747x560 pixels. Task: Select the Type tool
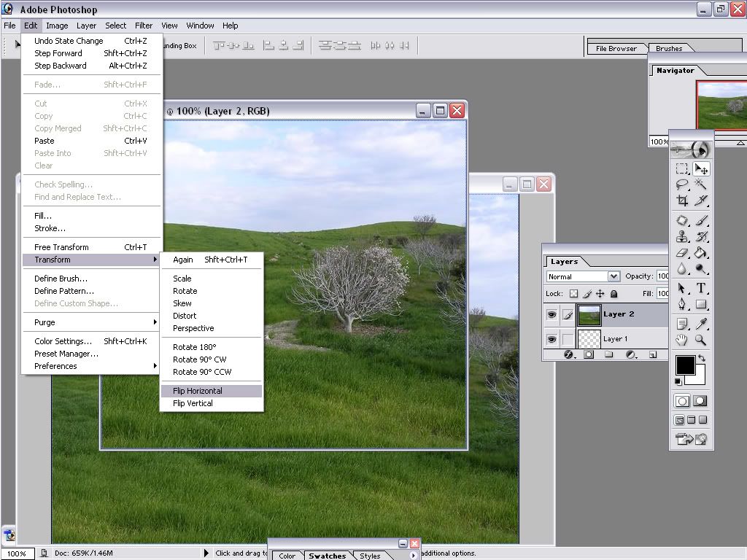(x=701, y=289)
